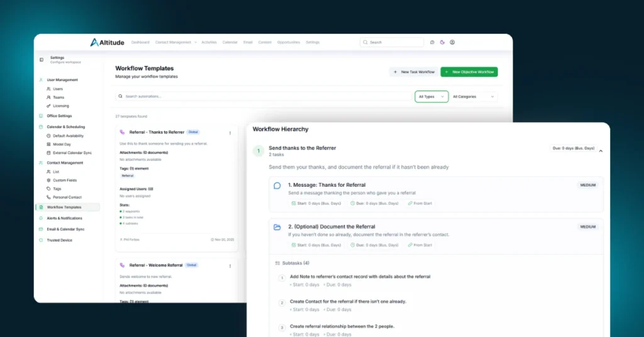Click '1. Message: Thanks for Referral' title
644x337 pixels.
[327, 185]
